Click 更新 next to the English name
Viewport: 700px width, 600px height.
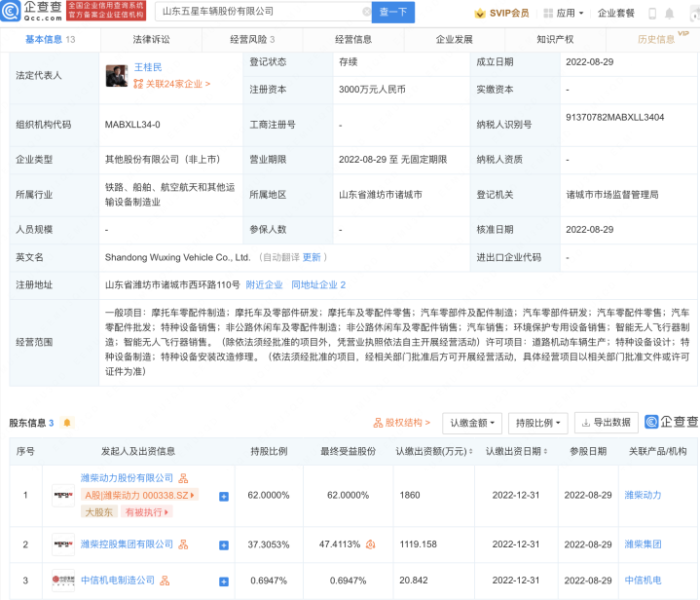312,257
